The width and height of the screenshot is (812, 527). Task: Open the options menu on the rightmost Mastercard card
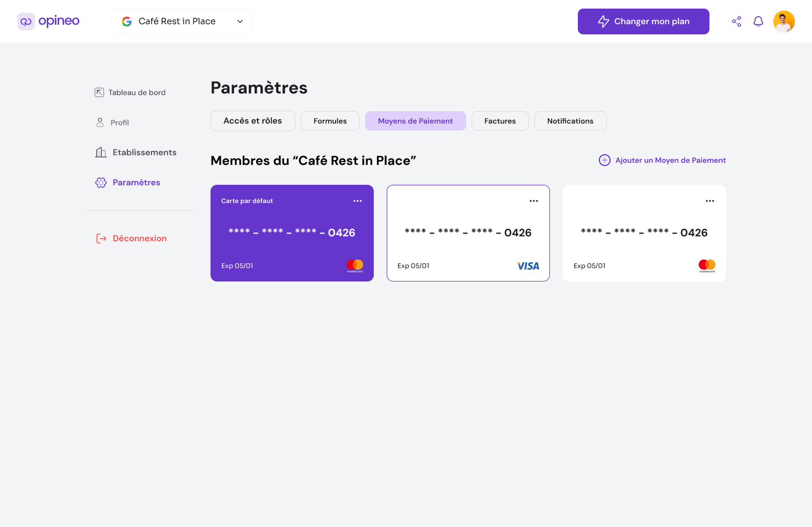pos(709,200)
